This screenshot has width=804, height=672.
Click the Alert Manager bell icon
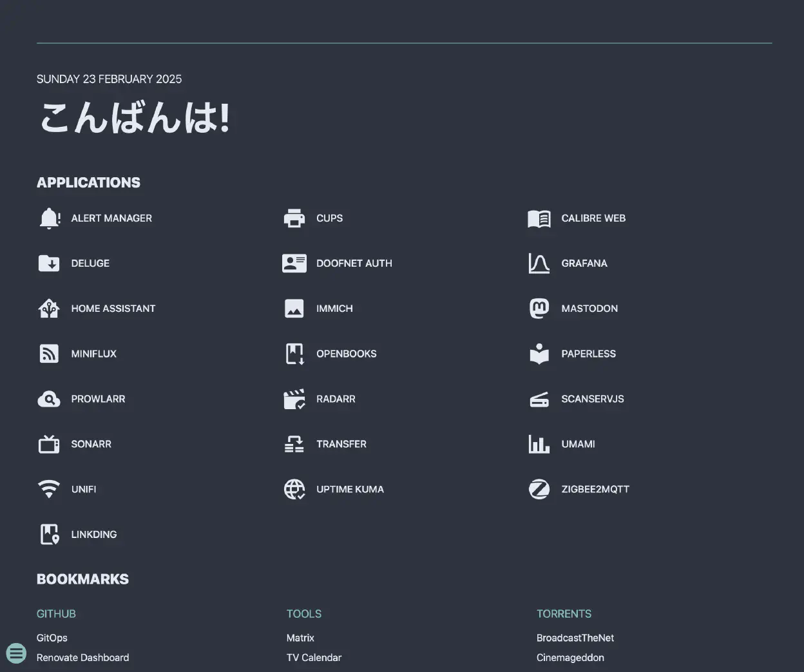point(49,218)
